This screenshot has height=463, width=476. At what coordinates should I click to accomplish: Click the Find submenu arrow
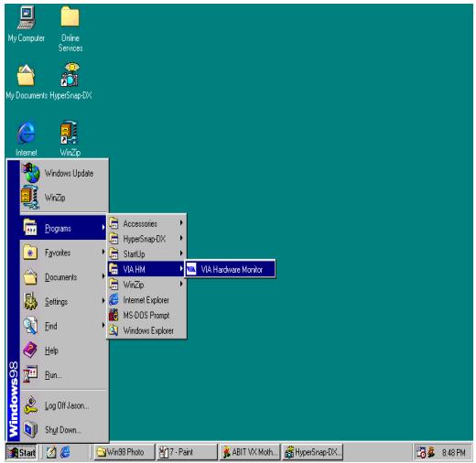point(103,325)
